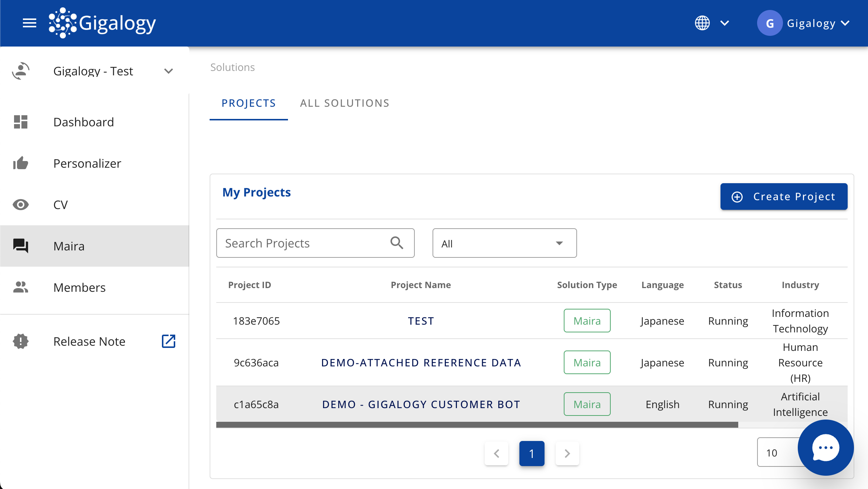Select the PROJECTS tab
The height and width of the screenshot is (489, 868).
click(248, 103)
